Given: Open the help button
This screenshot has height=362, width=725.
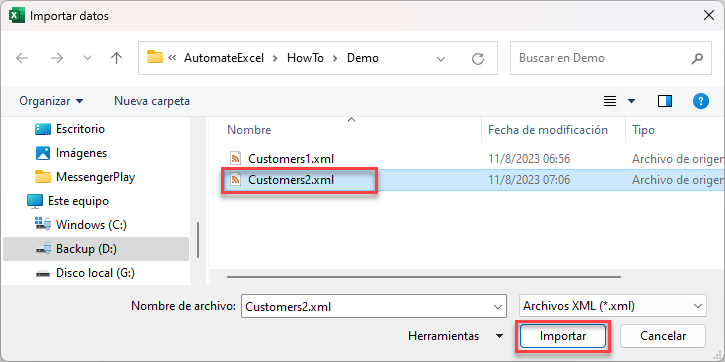Looking at the screenshot, I should (701, 101).
